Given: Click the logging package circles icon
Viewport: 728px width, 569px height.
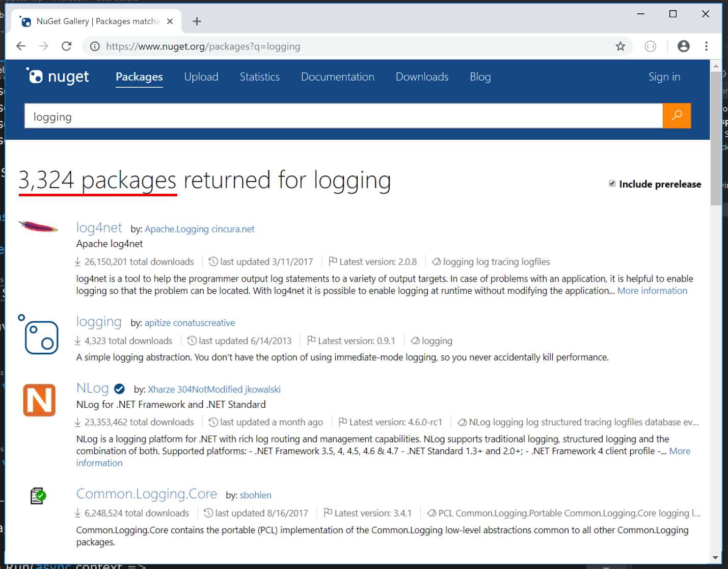Looking at the screenshot, I should point(39,335).
